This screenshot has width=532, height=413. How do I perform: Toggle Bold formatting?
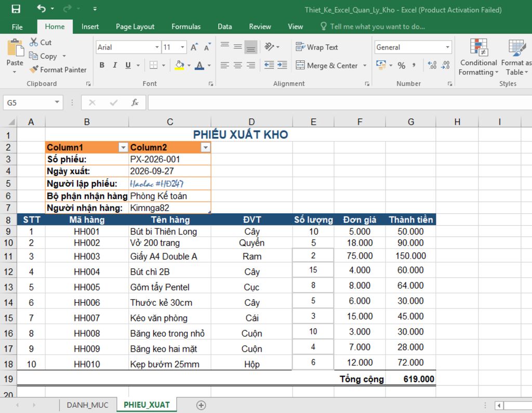102,65
